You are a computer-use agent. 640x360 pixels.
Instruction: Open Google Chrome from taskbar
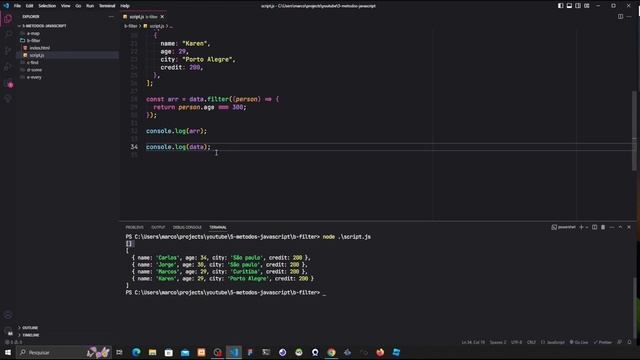coord(331,352)
